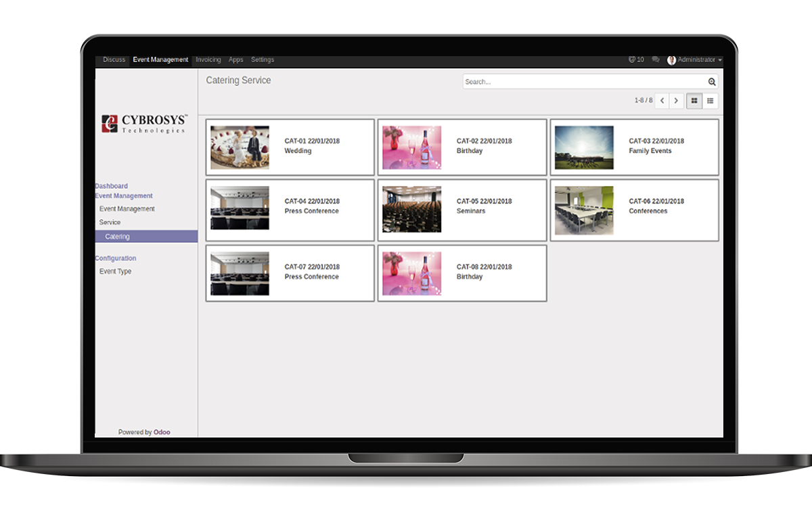Open Discuss in the top menu

click(114, 60)
